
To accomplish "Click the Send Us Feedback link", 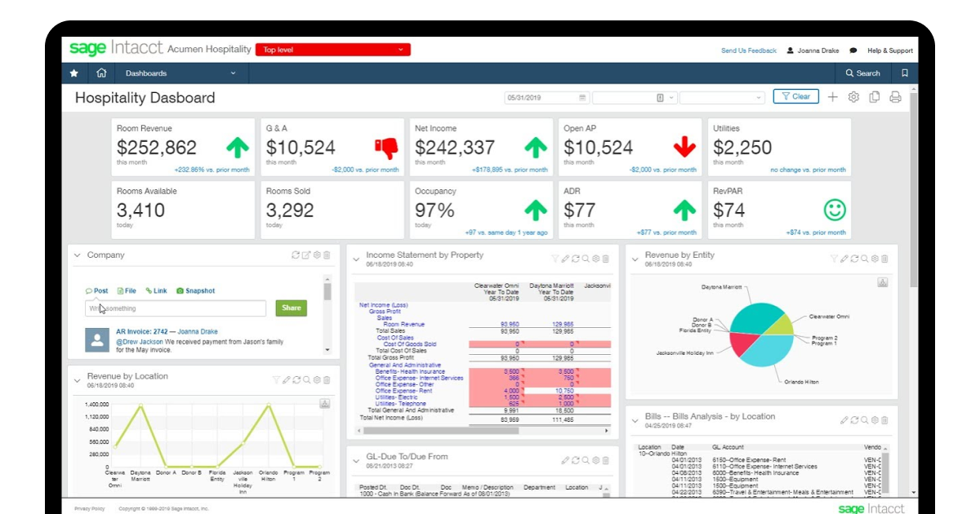I will (750, 50).
